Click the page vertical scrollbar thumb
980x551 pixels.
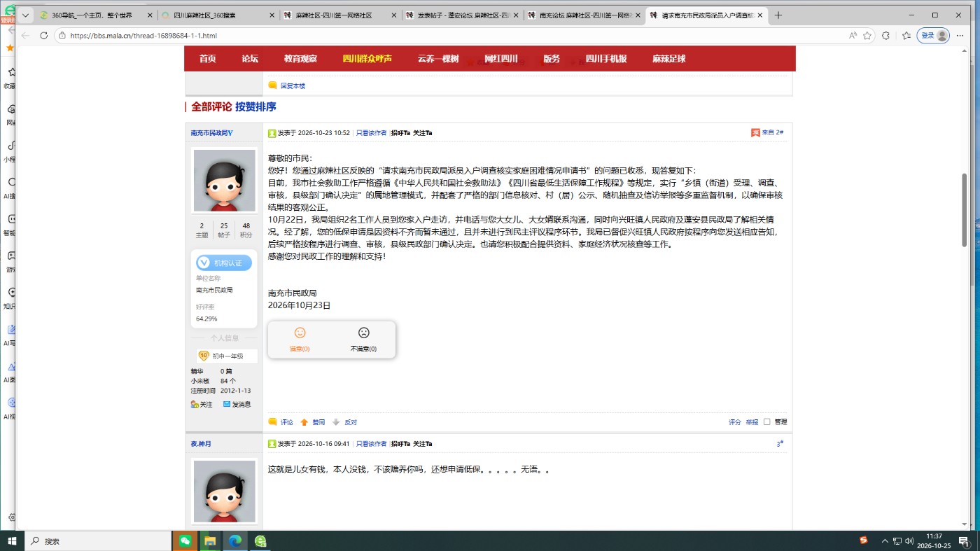point(965,210)
